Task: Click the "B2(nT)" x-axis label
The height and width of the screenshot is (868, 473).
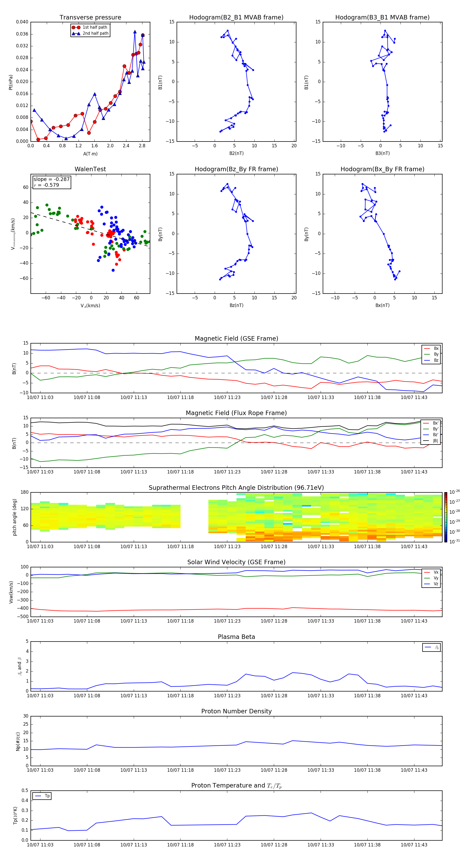Action: [x=236, y=153]
